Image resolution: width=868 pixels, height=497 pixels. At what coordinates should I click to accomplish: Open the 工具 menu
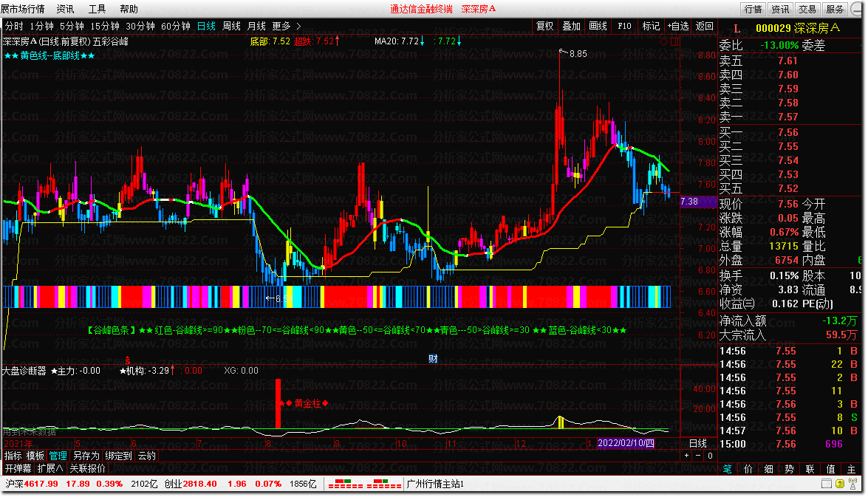coord(97,9)
